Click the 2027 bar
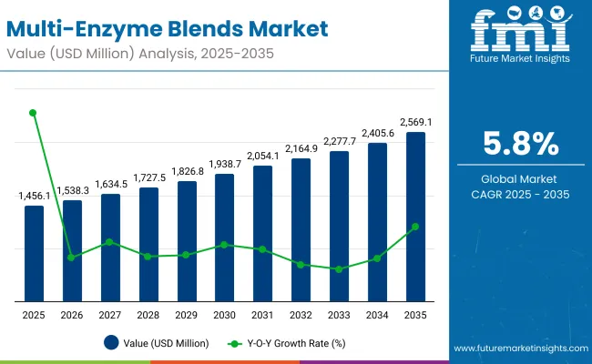Screen dimensions: 592x364 click(110, 248)
